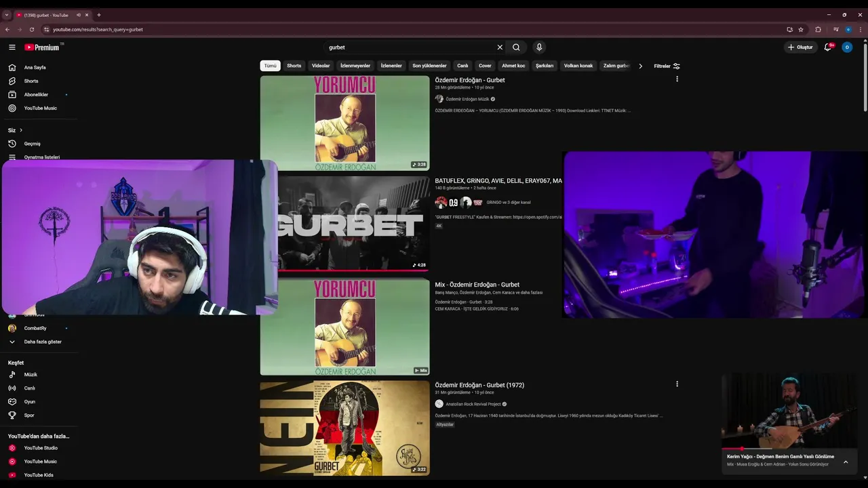Start voice search with microphone icon
This screenshot has width=868, height=488.
pyautogui.click(x=539, y=47)
